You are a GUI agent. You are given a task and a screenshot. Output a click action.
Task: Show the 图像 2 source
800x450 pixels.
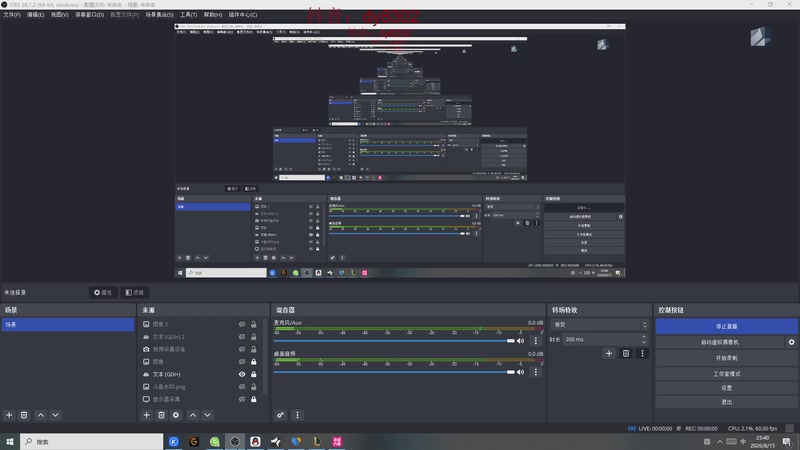242,324
